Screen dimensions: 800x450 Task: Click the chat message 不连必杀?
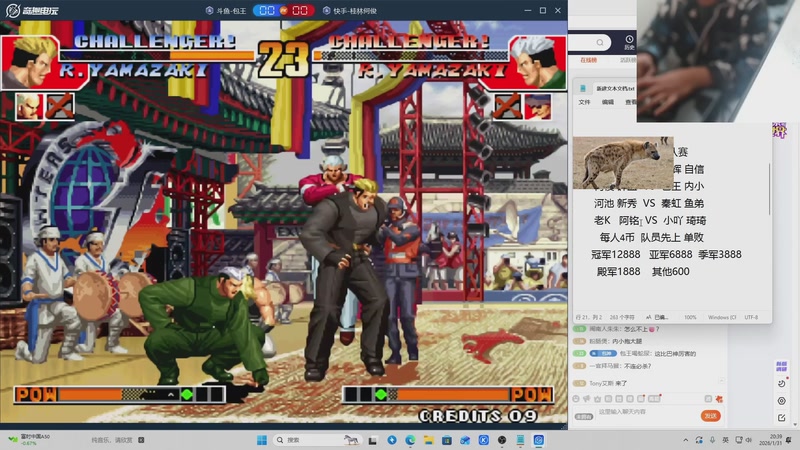click(x=637, y=366)
